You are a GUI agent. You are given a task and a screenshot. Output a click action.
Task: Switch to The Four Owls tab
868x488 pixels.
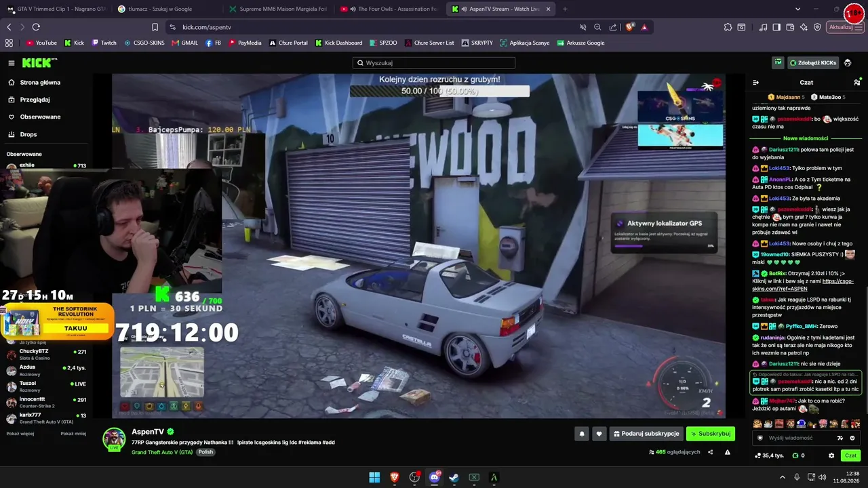(x=390, y=9)
